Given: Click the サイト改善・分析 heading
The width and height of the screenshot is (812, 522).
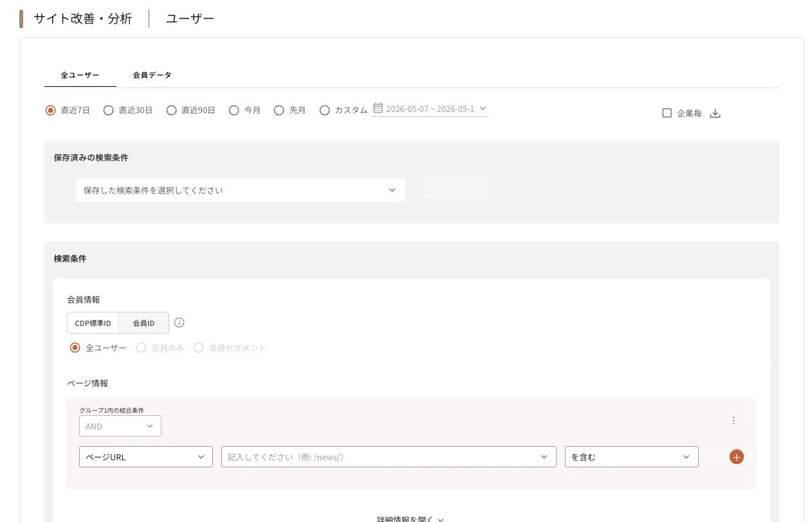Looking at the screenshot, I should 83,19.
